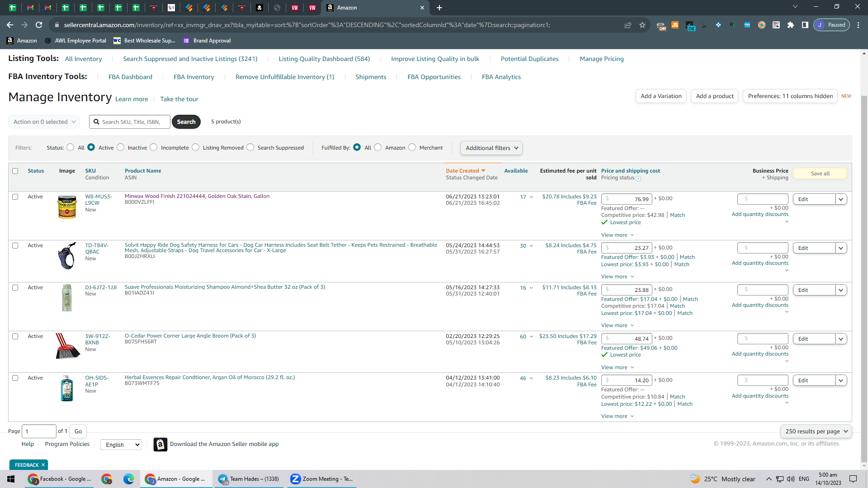The image size is (868, 488).
Task: Open Microsoft Edge from the taskbar
Action: coord(129,479)
